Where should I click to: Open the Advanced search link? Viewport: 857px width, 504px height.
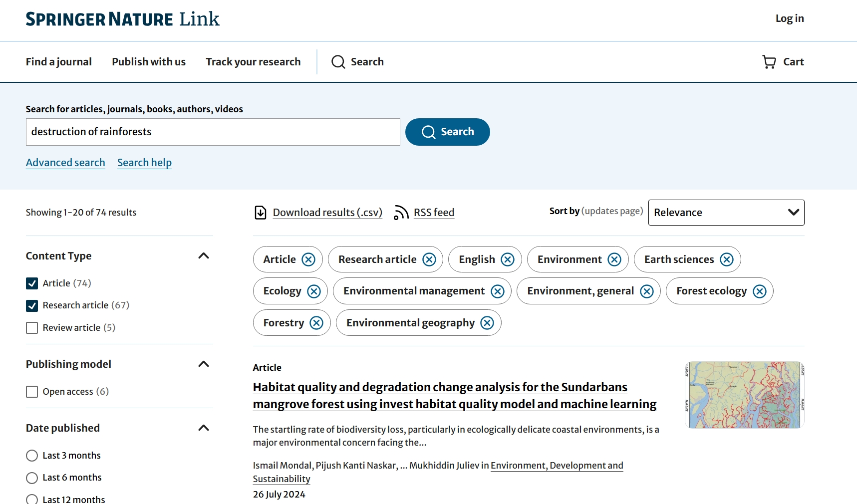[65, 163]
